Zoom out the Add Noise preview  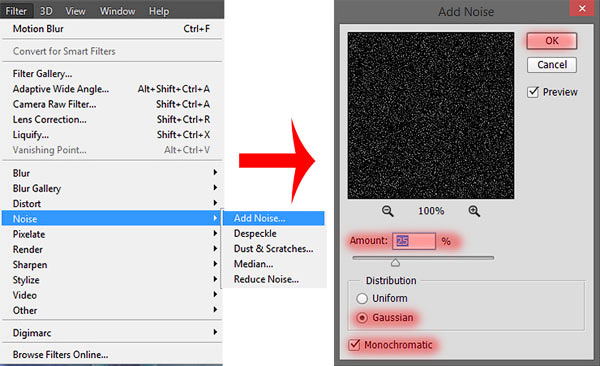click(387, 211)
